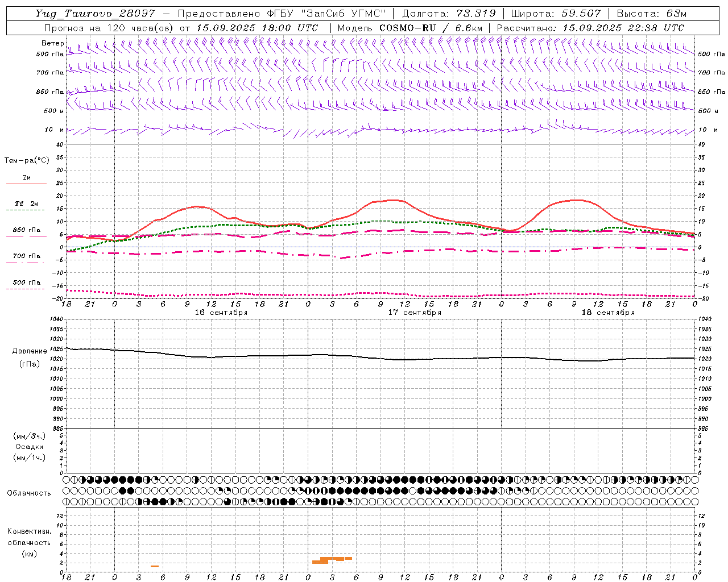Click the Давление pressure panel label

pyautogui.click(x=30, y=351)
